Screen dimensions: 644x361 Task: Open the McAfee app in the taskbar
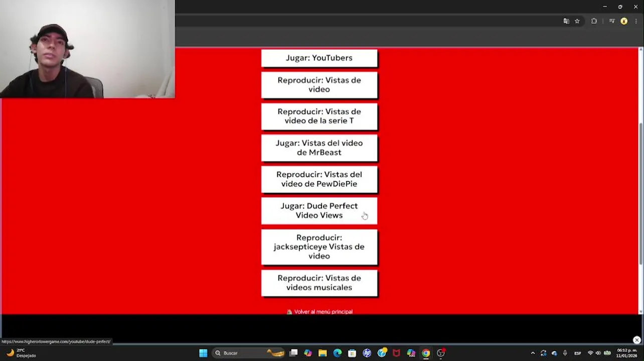tap(396, 353)
